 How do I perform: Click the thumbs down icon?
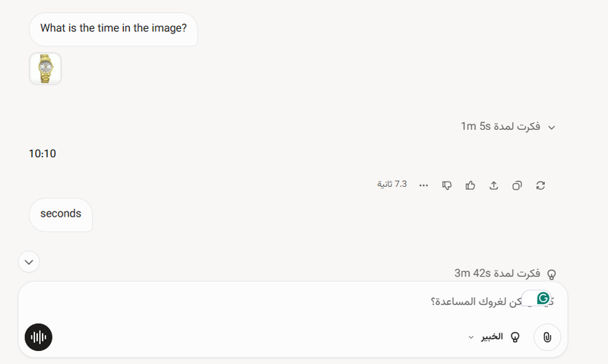point(447,185)
